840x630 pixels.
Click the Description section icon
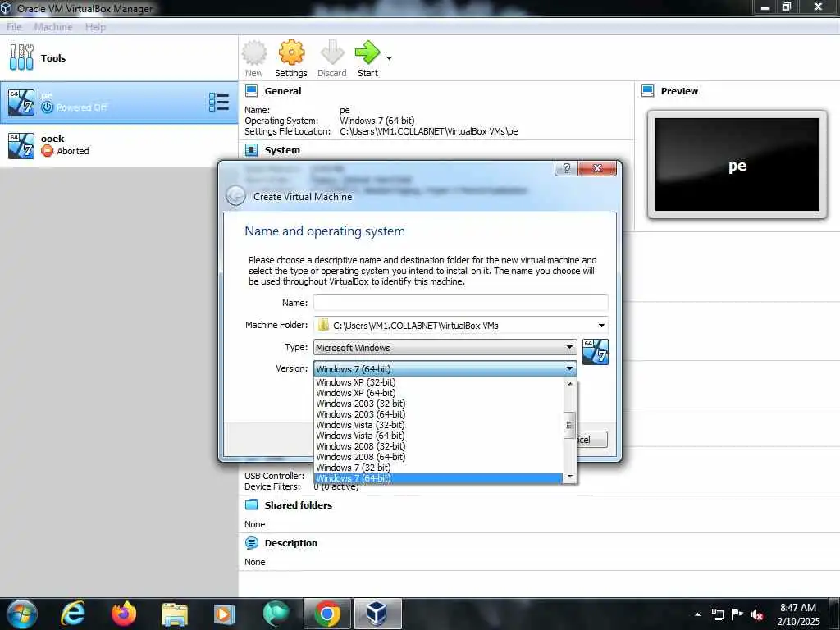point(252,543)
